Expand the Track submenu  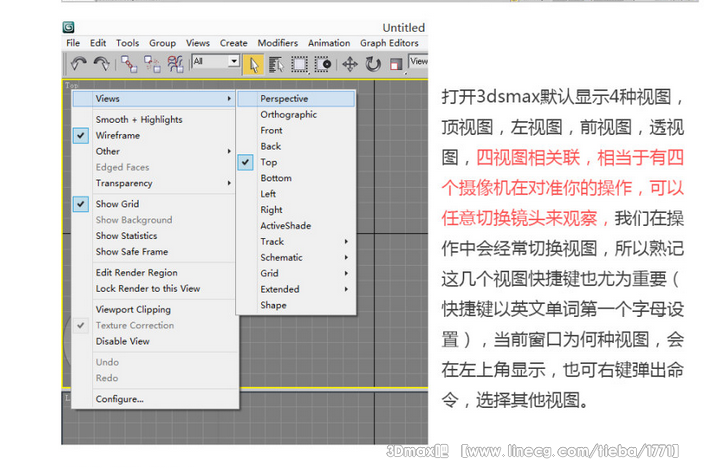tap(296, 242)
